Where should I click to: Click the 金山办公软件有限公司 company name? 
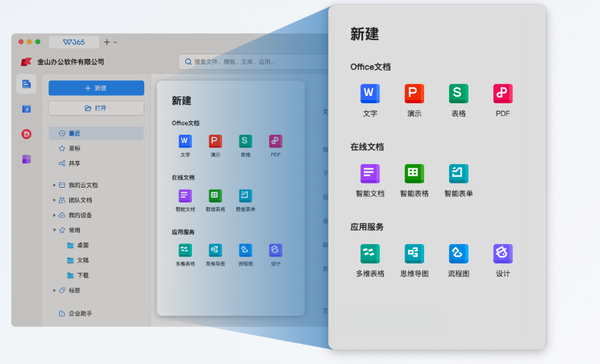(70, 62)
